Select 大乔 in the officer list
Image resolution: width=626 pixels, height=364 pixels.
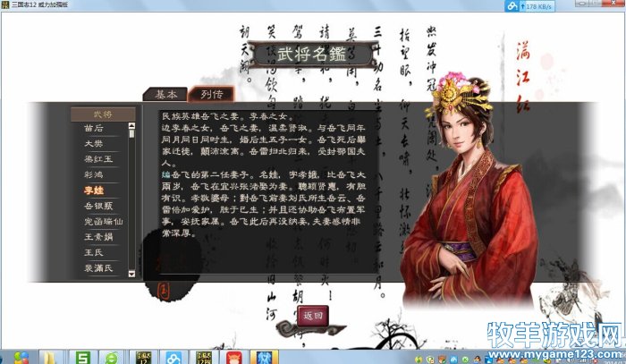(x=94, y=144)
